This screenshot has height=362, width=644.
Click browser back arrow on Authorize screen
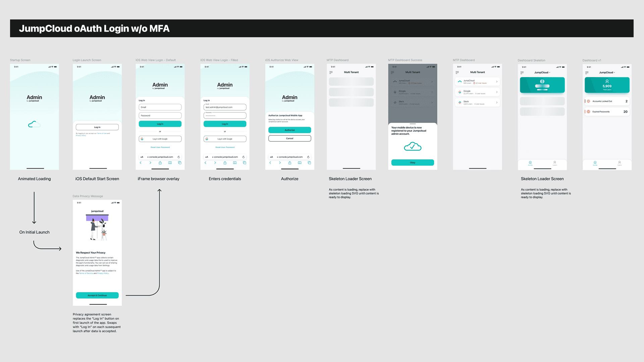[270, 163]
